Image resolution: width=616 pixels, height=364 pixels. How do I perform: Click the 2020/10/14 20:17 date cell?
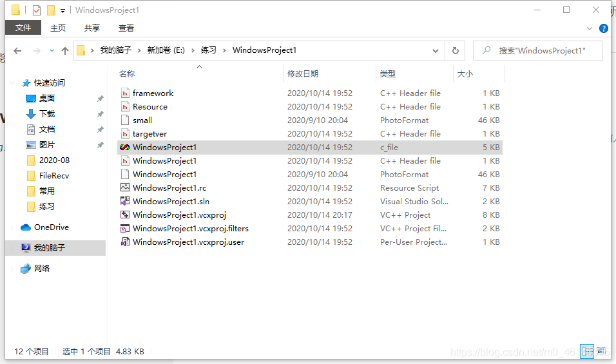pyautogui.click(x=320, y=215)
